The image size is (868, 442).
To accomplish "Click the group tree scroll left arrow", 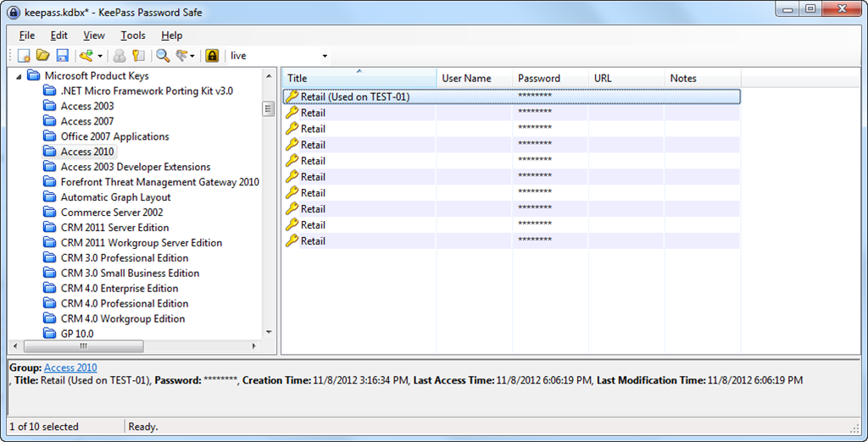I will (x=15, y=345).
